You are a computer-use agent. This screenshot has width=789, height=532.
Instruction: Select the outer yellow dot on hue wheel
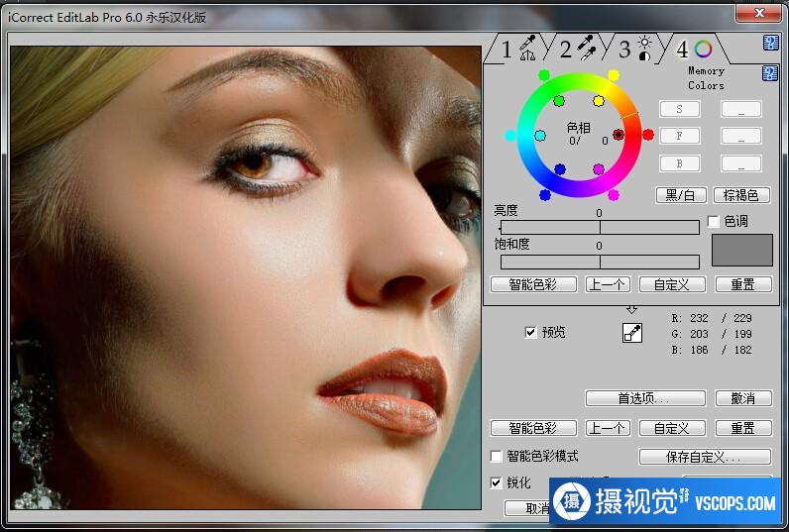point(614,75)
